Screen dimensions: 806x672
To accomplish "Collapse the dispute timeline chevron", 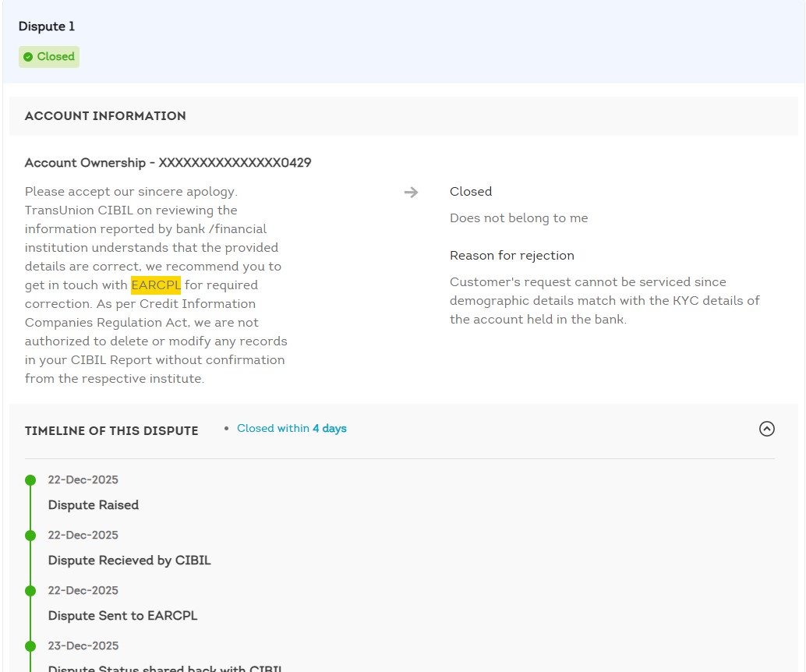I will coord(767,429).
